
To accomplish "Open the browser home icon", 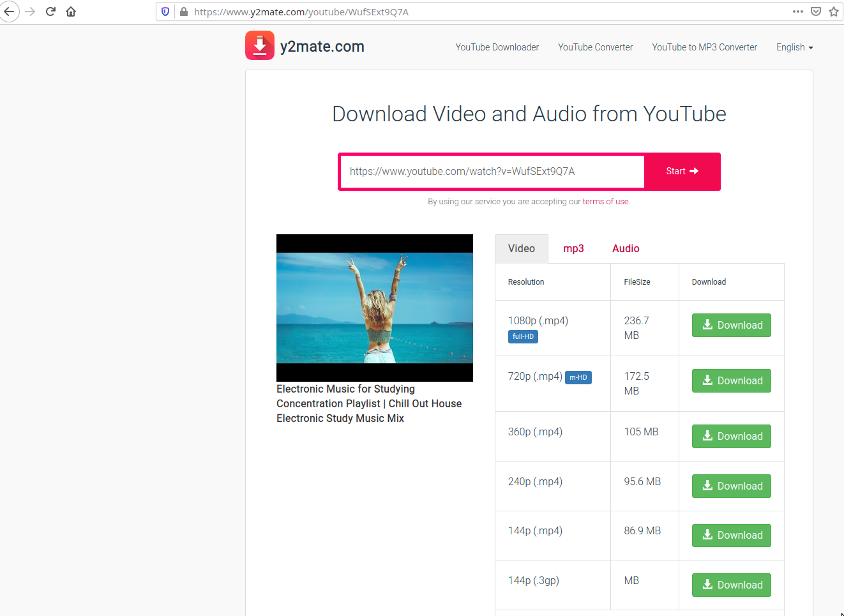I will pos(71,11).
